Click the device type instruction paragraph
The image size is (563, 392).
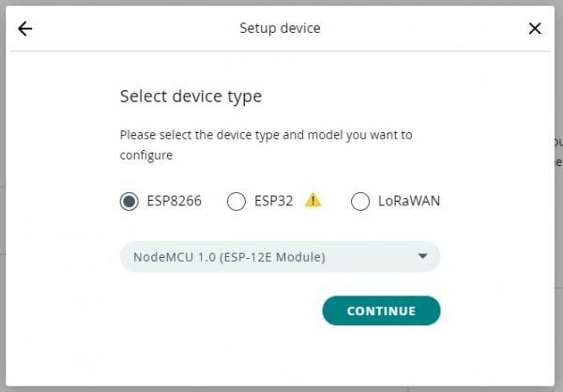pyautogui.click(x=266, y=145)
